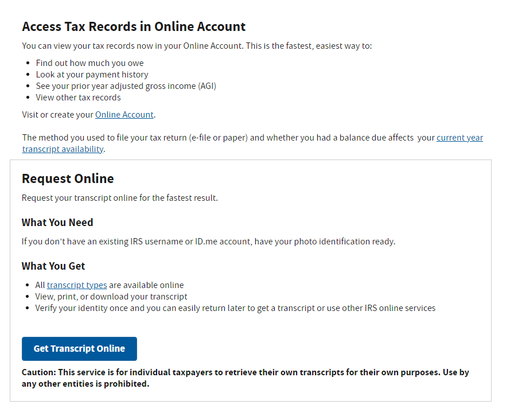This screenshot has width=506, height=420.
Task: Click the Verify your identity once bullet
Action: pos(235,308)
